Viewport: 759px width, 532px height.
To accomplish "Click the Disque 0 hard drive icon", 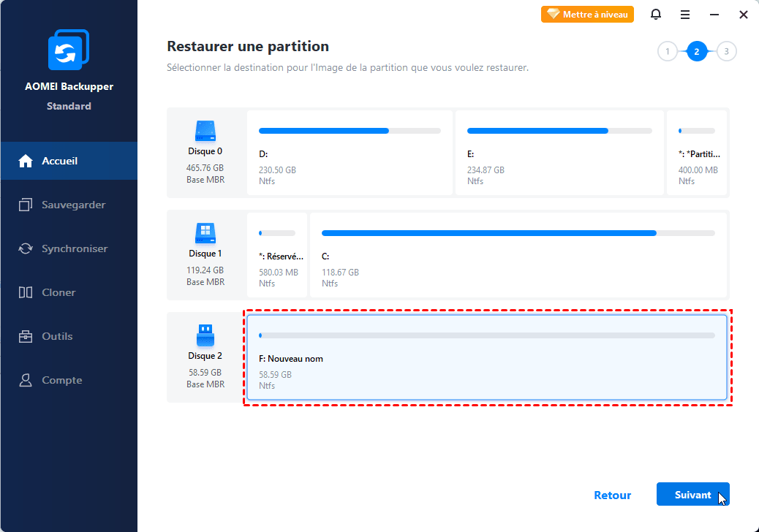I will click(205, 131).
